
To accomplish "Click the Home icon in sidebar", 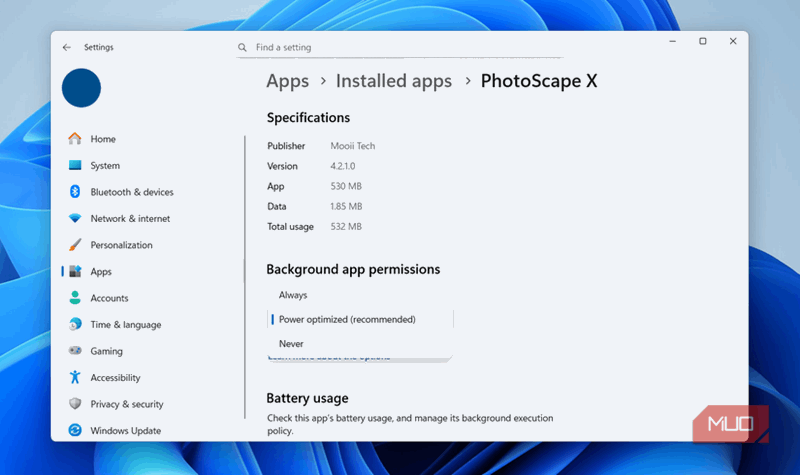I will coord(75,139).
